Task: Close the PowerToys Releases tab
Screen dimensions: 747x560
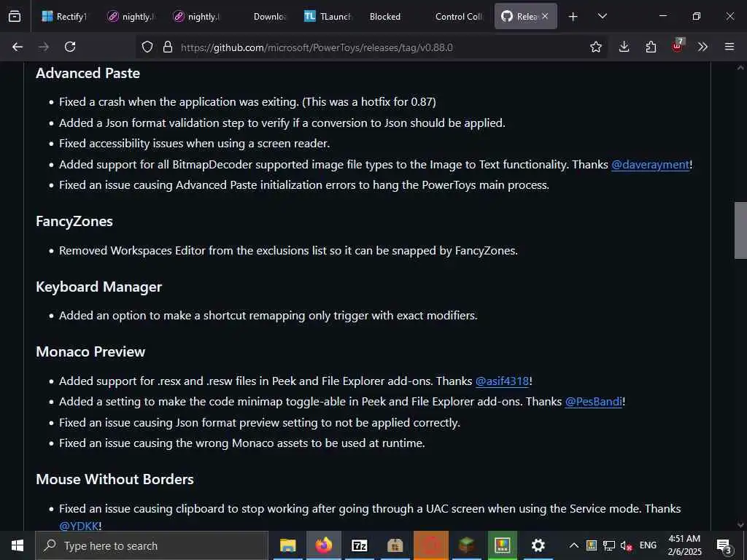Action: point(545,16)
